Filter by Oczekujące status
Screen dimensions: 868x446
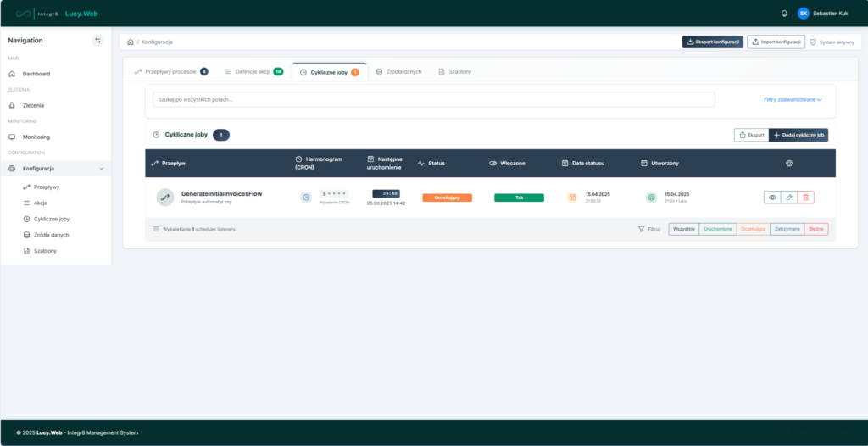(x=753, y=229)
